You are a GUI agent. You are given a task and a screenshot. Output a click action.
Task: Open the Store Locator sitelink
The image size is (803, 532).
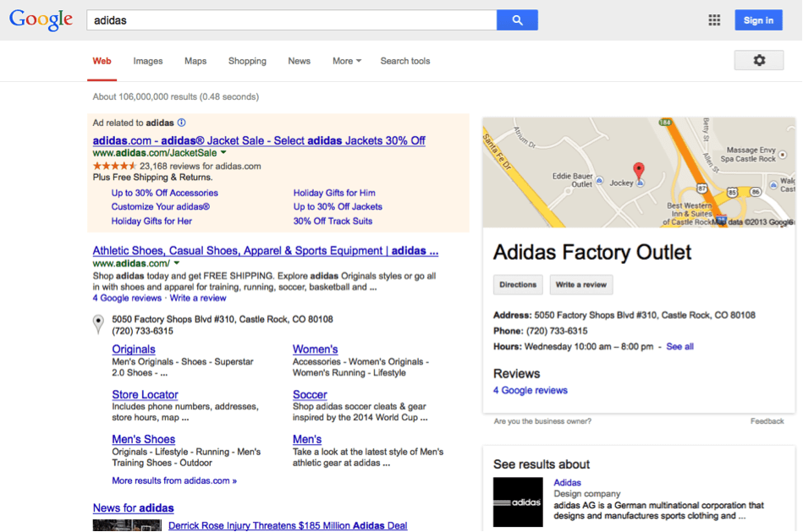[x=146, y=395]
